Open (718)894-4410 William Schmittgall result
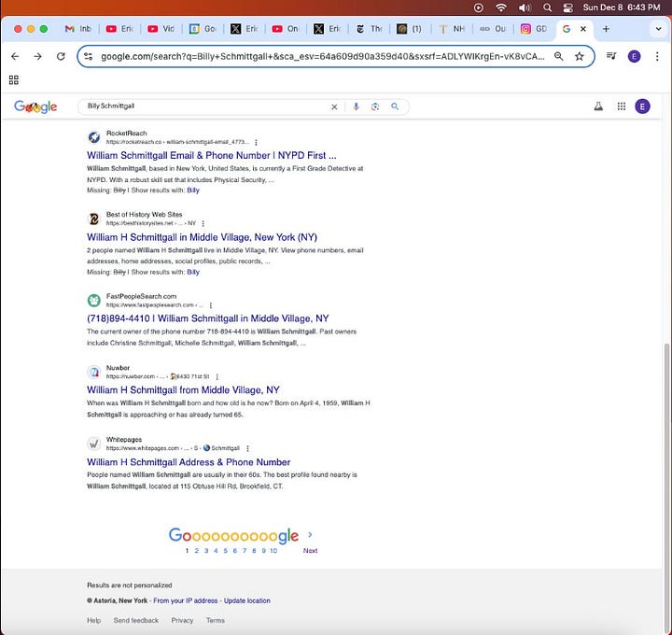 [x=208, y=318]
